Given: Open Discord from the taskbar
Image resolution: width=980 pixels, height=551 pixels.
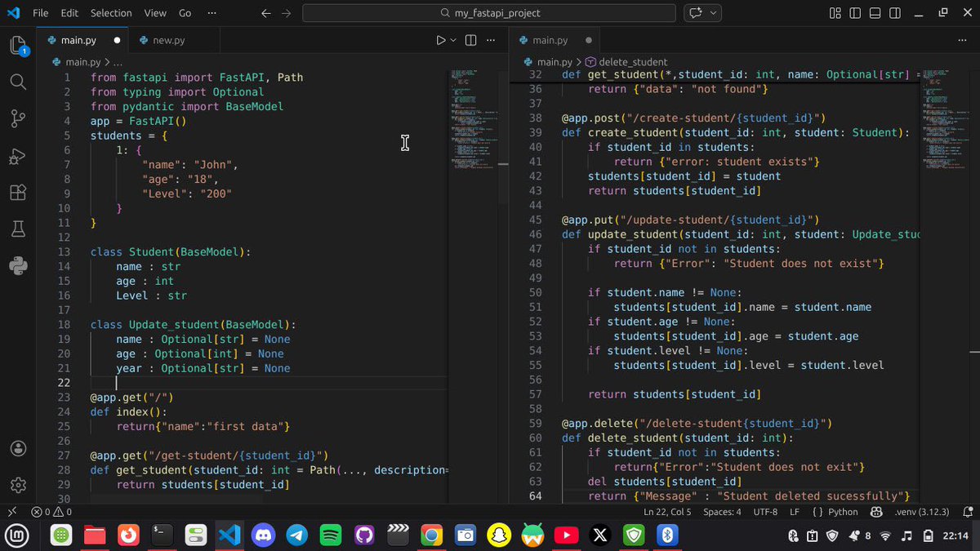Looking at the screenshot, I should click(x=263, y=535).
